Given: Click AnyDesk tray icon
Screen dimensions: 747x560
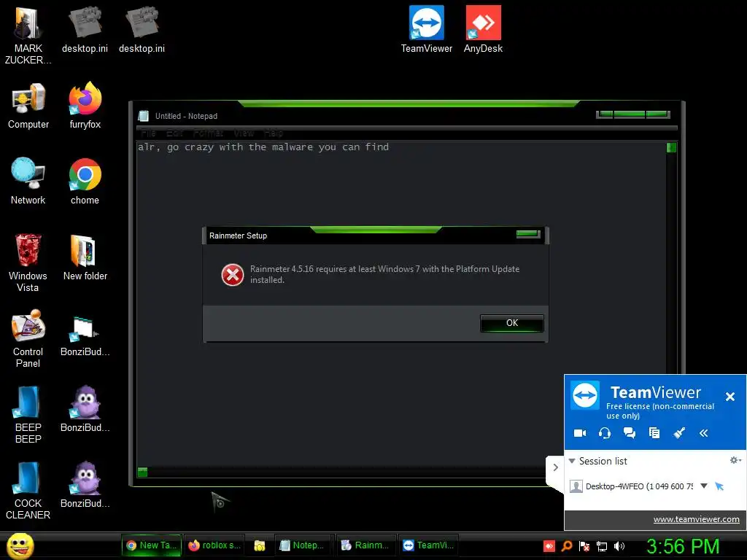Looking at the screenshot, I should click(549, 545).
